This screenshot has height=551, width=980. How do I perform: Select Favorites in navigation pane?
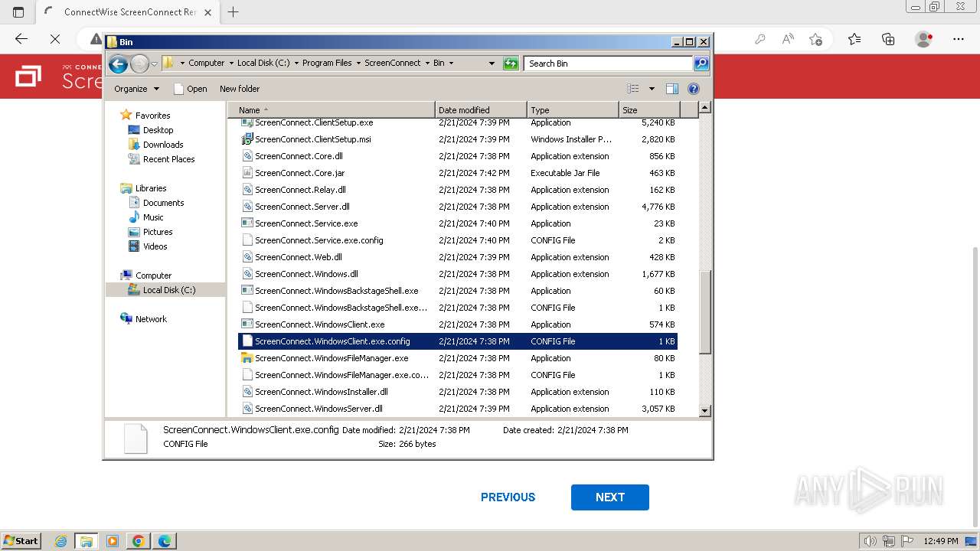point(152,116)
